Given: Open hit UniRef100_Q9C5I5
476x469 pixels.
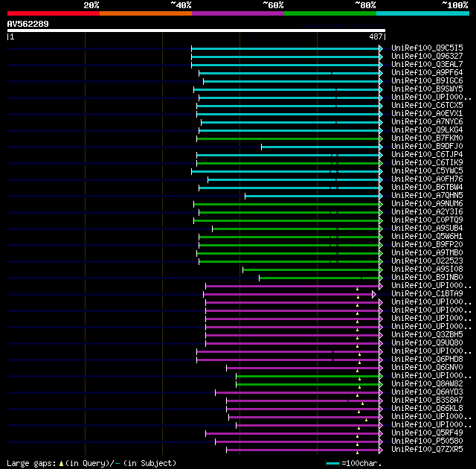Looking at the screenshot, I should [427, 48].
